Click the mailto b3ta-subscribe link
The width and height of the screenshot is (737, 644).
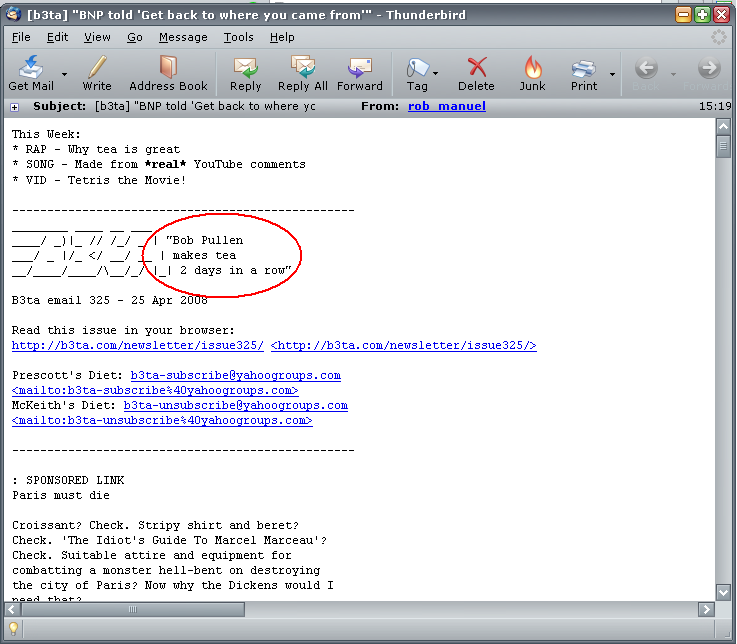(x=155, y=391)
